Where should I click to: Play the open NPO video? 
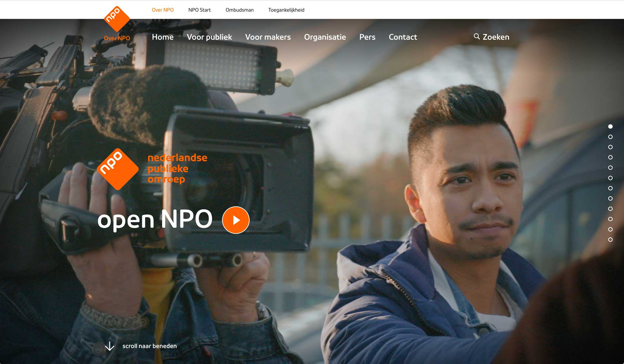[x=236, y=220]
